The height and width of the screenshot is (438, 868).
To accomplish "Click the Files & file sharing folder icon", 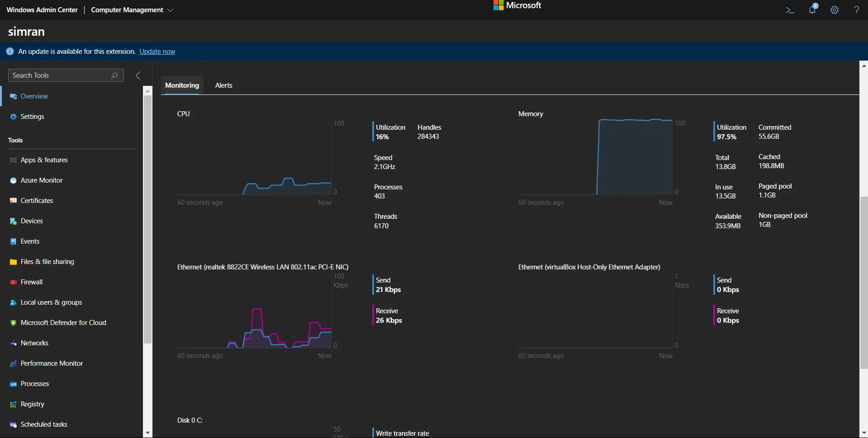I will 14,262.
